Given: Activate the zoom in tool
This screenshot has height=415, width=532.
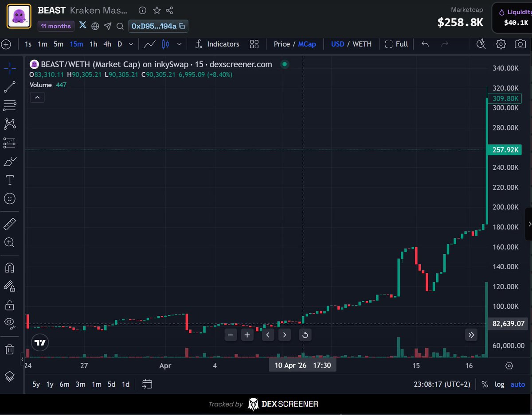Looking at the screenshot, I should tap(10, 242).
